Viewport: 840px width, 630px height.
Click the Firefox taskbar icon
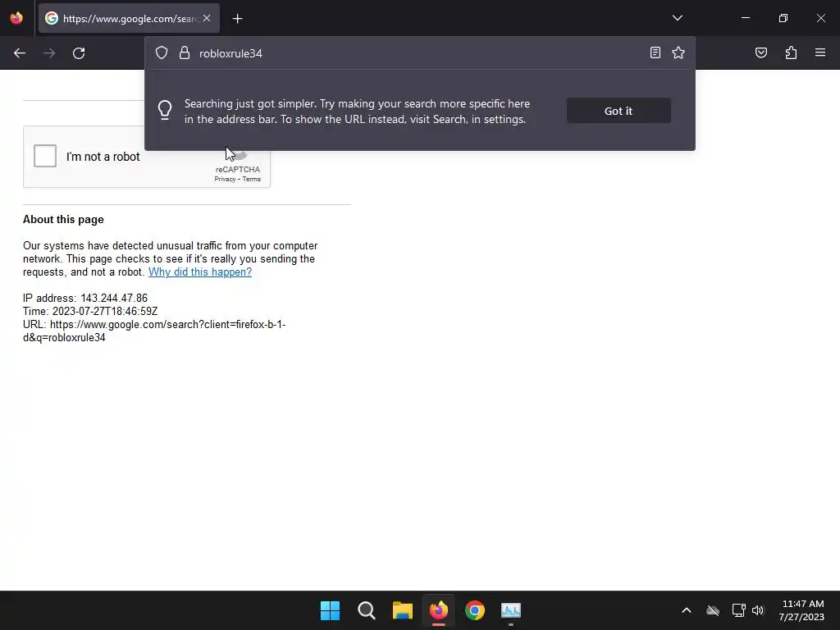(x=439, y=610)
